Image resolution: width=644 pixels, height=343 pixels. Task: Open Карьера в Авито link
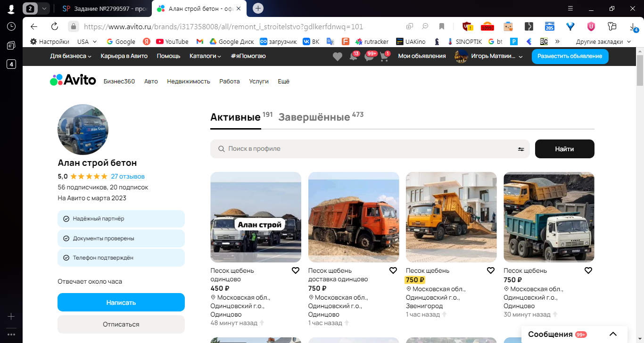124,56
